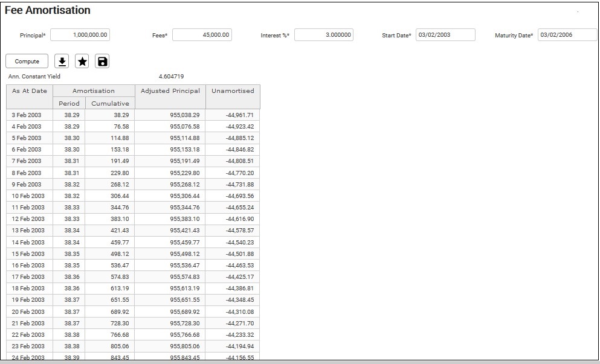Select the 3 Feb 2003 row date cell
This screenshot has height=364, width=600.
[27, 115]
